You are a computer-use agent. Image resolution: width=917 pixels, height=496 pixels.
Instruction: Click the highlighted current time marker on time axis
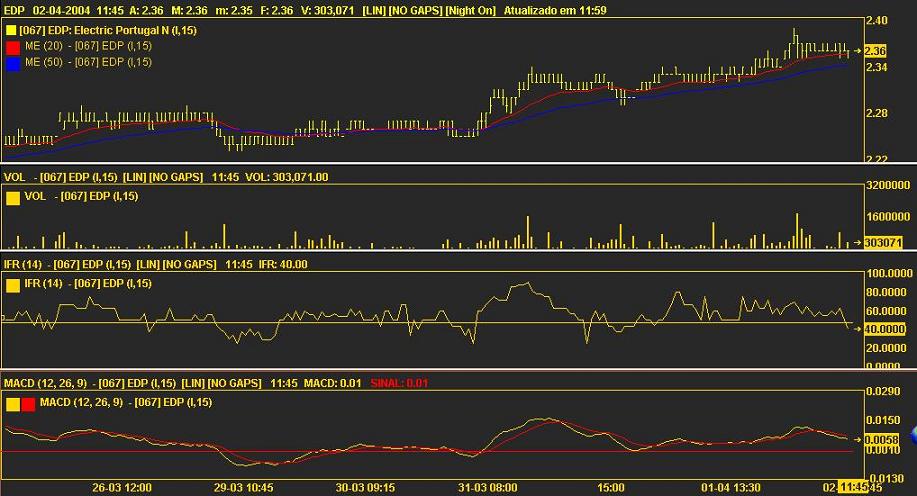pyautogui.click(x=853, y=487)
